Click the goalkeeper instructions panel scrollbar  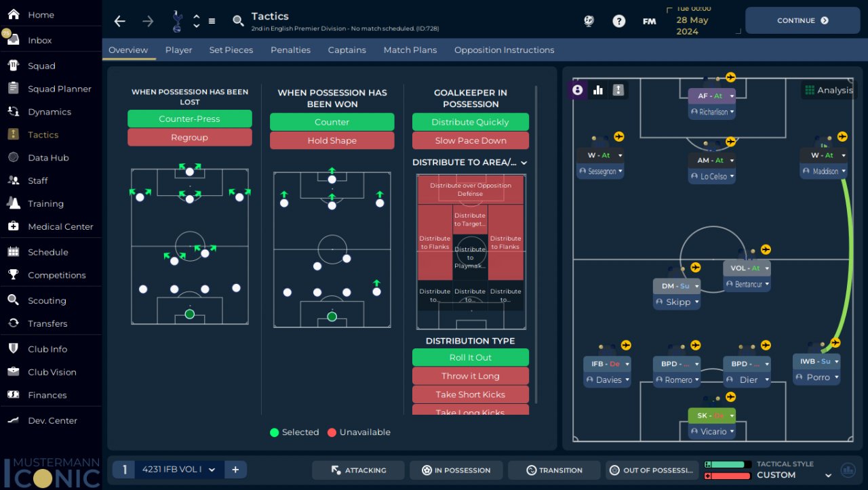point(536,244)
